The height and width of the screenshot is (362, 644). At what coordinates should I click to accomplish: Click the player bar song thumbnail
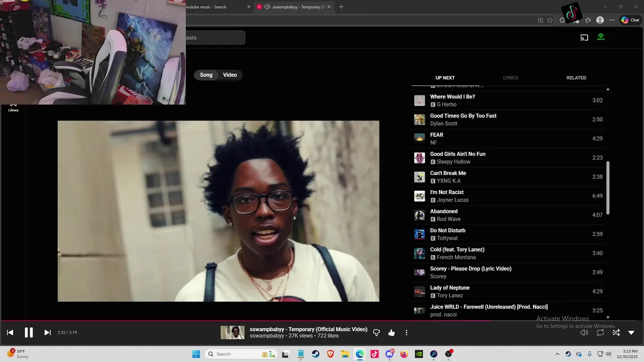point(232,332)
